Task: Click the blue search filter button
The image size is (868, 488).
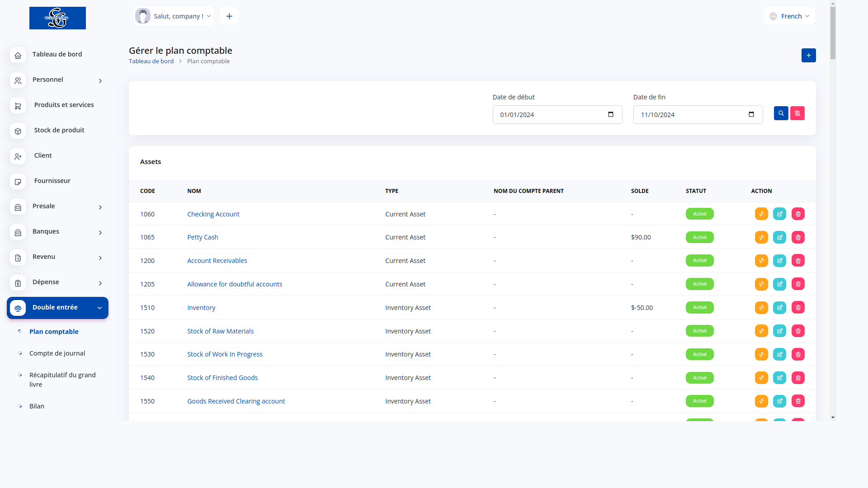Action: click(x=781, y=113)
